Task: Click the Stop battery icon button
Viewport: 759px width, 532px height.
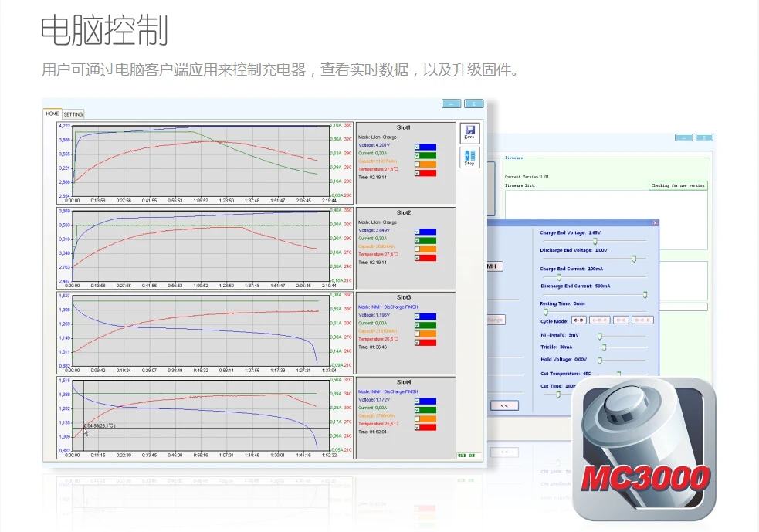Action: [469, 158]
